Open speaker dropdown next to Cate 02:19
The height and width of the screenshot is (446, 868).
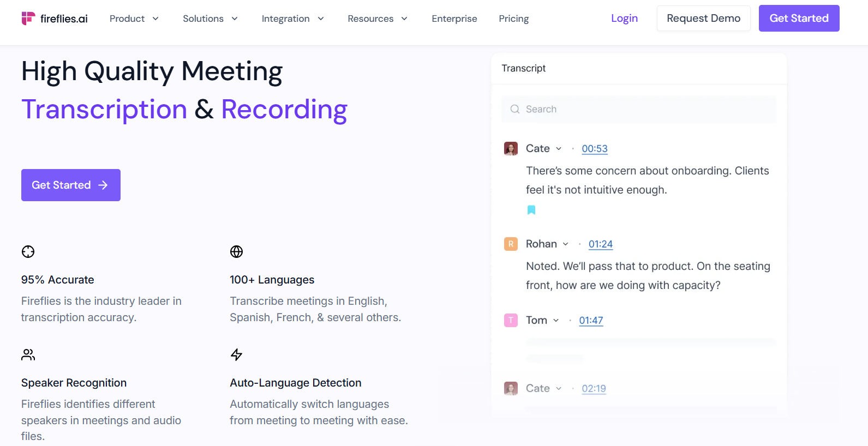pyautogui.click(x=559, y=389)
